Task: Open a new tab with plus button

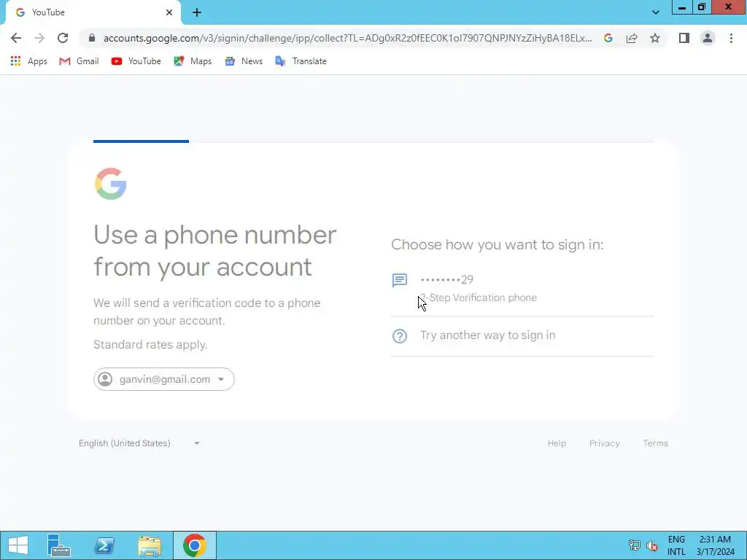Action: pos(197,12)
